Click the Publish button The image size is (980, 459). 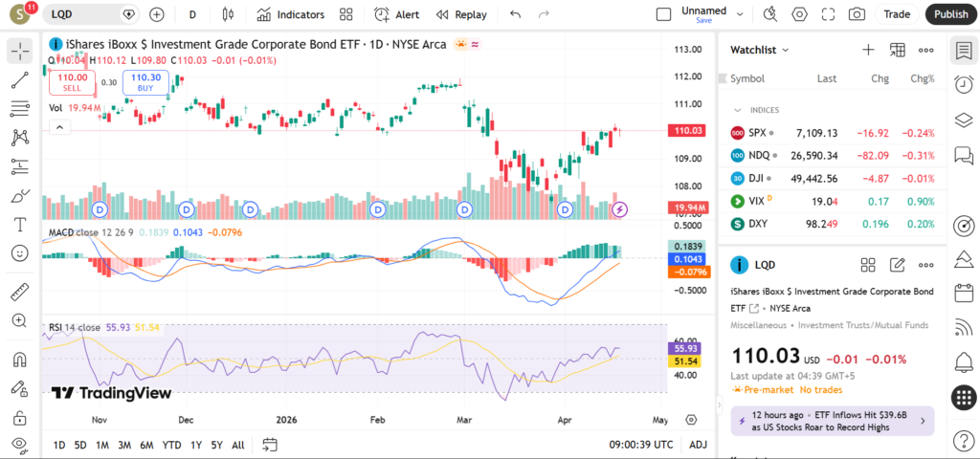coord(950,14)
